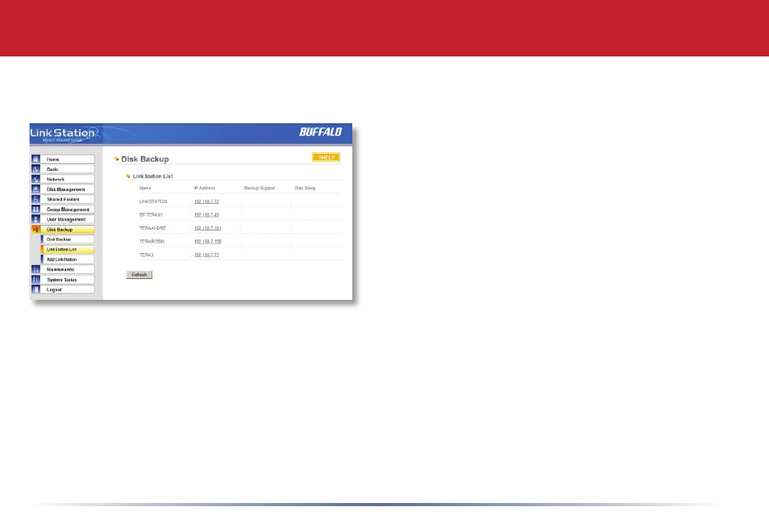Screen dimensions: 769x532
Task: Open the HELP button
Action: [x=326, y=157]
